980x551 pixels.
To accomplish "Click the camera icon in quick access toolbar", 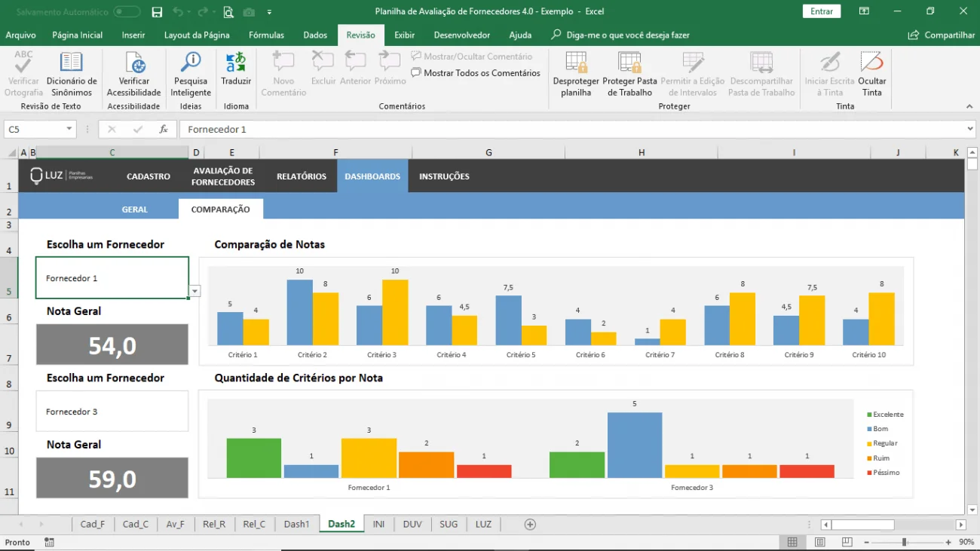I will (249, 11).
